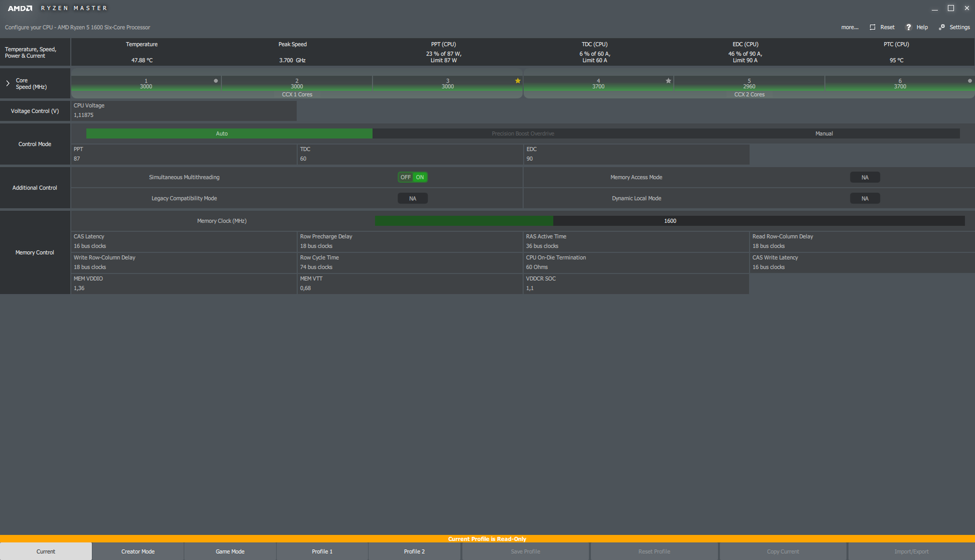Click core 4 speed bar 3700
This screenshot has width=975, height=560.
click(x=598, y=83)
